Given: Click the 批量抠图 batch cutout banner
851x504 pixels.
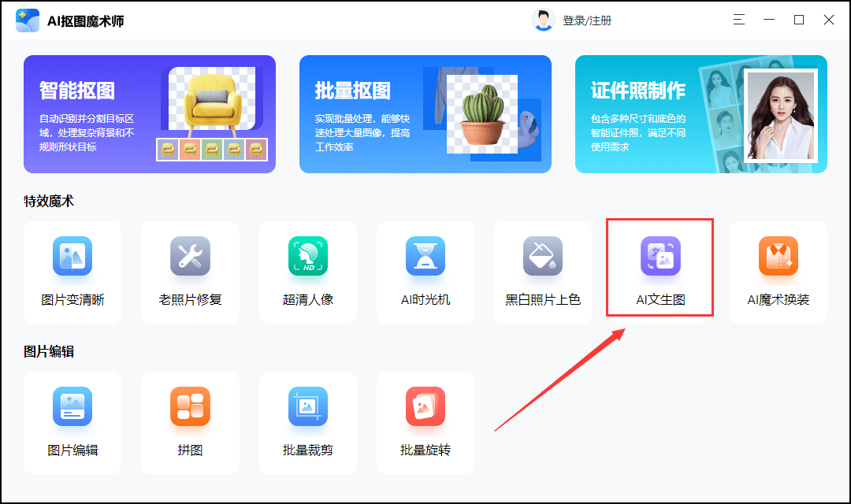Looking at the screenshot, I should point(425,114).
